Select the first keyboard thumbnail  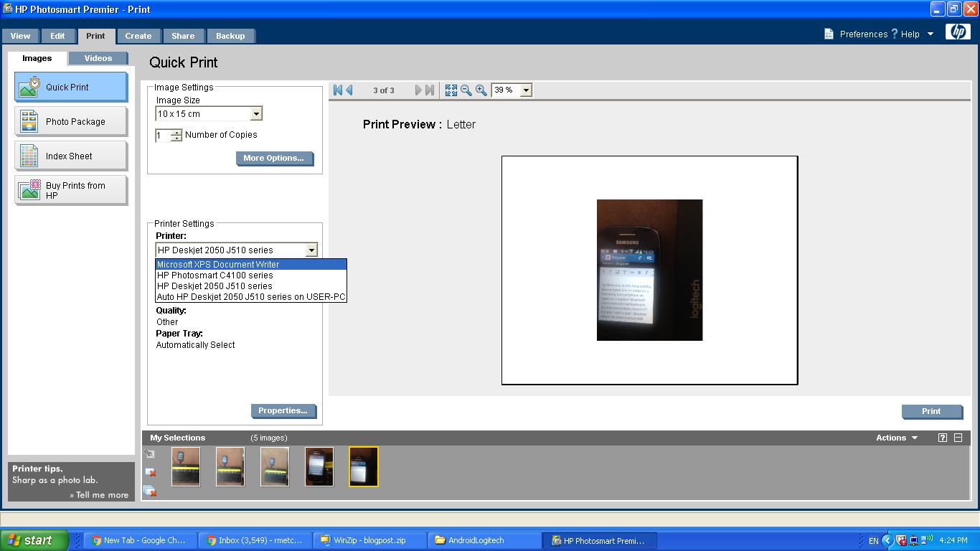(x=186, y=466)
